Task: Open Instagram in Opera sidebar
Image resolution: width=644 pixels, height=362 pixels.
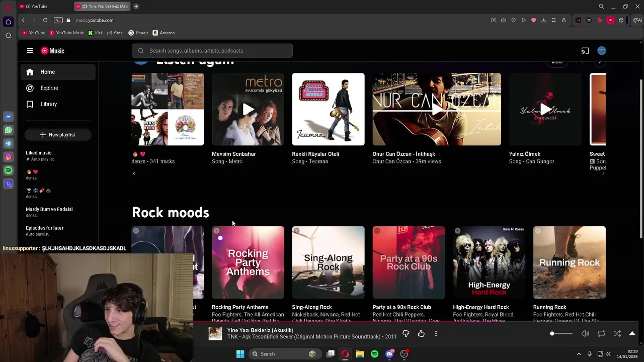Action: click(x=8, y=157)
